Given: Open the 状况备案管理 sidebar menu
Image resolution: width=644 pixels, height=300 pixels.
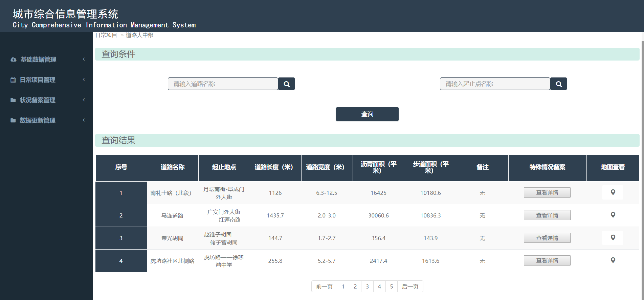Looking at the screenshot, I should click(38, 100).
